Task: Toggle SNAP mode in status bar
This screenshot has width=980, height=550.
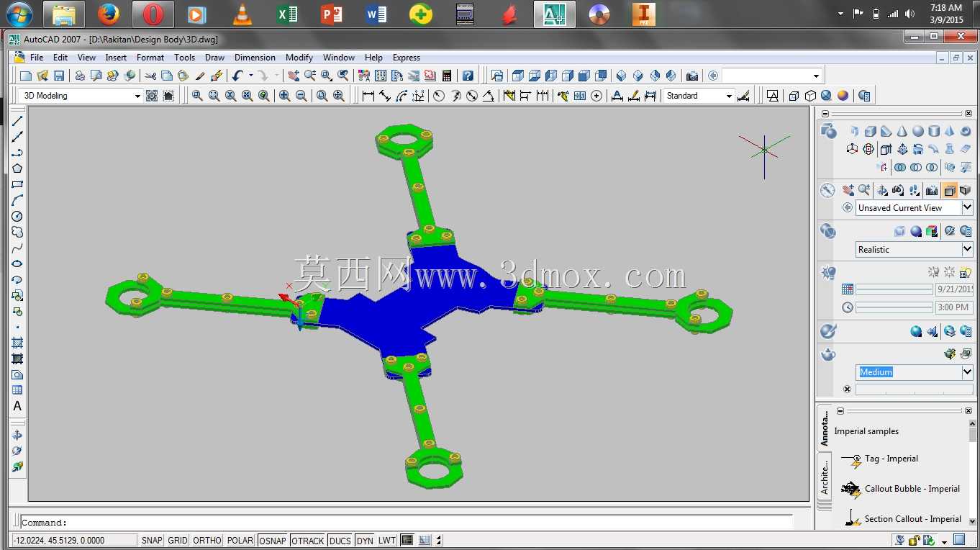Action: (152, 541)
